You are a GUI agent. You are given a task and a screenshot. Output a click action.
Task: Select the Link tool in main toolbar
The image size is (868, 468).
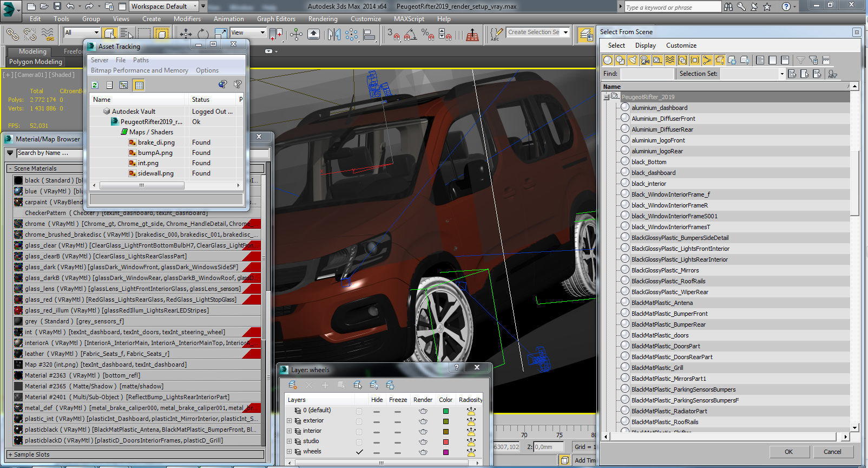(x=12, y=34)
